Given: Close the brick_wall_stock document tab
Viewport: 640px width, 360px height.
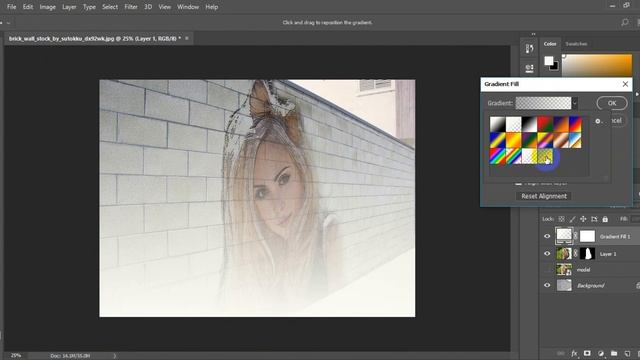Looking at the screenshot, I should click(187, 38).
